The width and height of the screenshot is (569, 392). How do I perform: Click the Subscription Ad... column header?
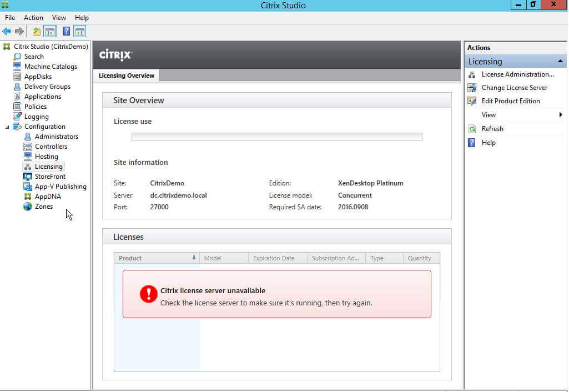tap(336, 258)
